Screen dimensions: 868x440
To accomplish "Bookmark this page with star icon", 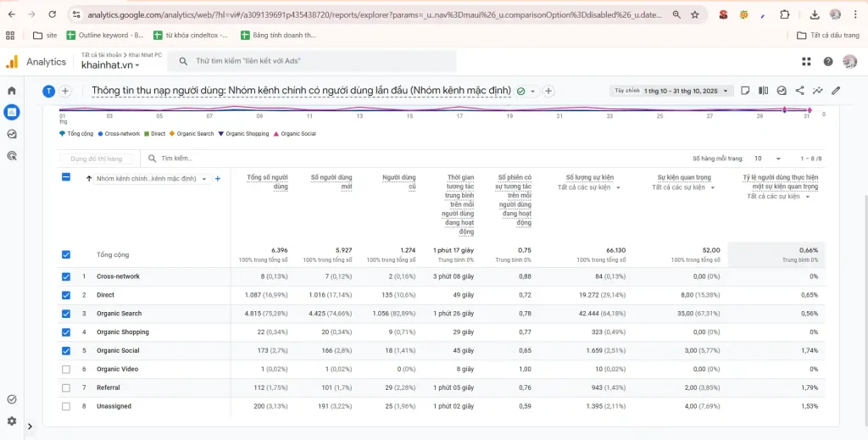I will point(695,15).
